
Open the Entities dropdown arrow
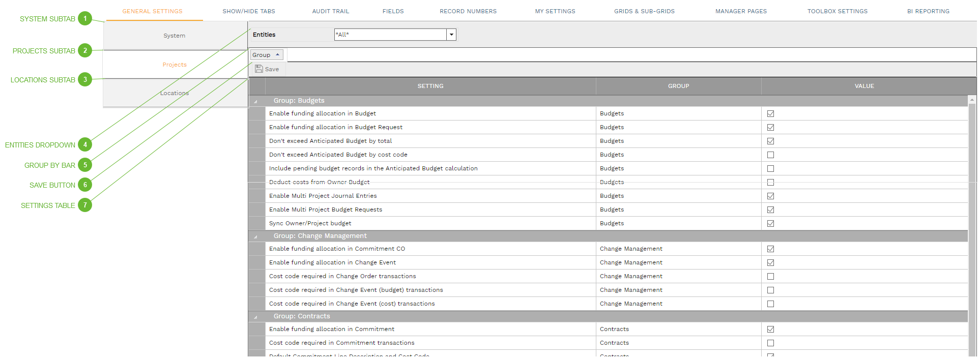pyautogui.click(x=451, y=35)
